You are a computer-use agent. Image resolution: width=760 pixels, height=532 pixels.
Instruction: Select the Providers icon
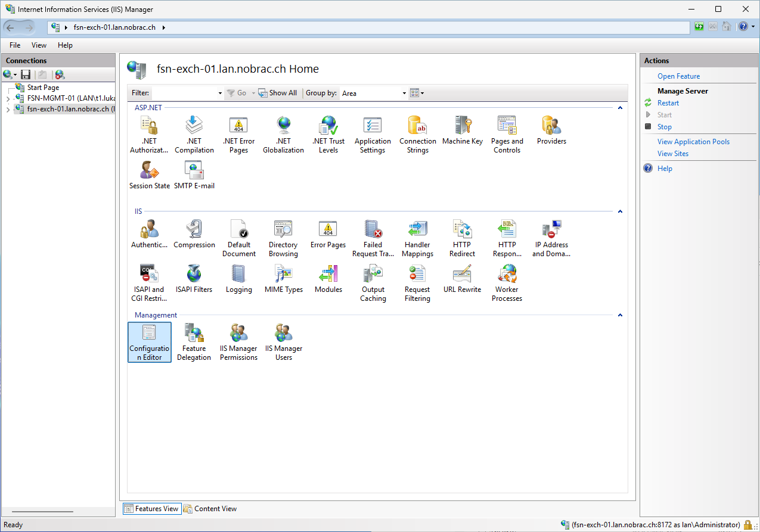tap(551, 130)
